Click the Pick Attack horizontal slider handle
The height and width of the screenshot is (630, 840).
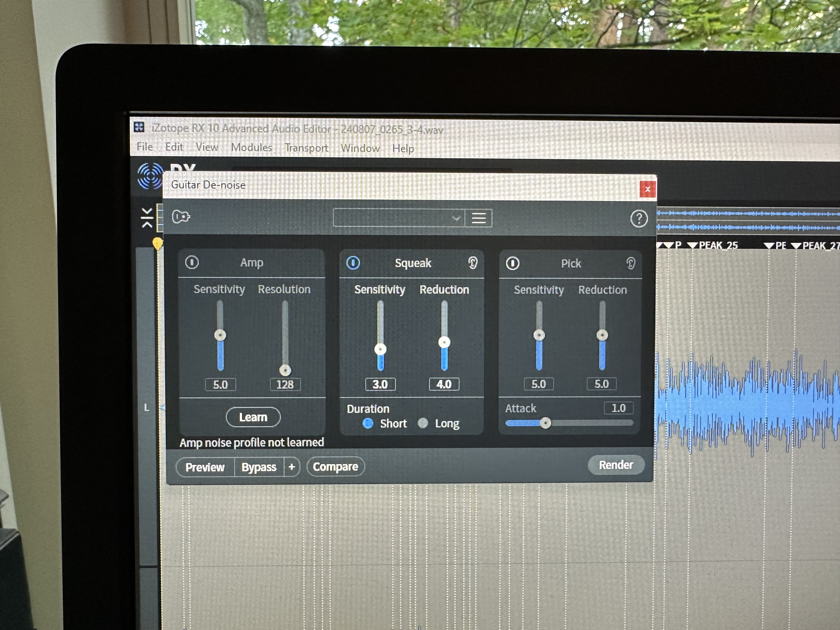tap(545, 423)
